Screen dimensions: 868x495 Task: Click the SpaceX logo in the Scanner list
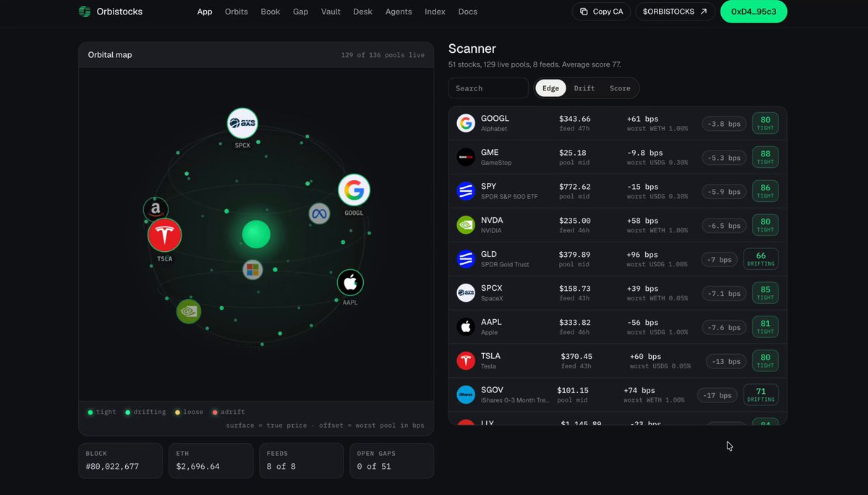(x=466, y=293)
